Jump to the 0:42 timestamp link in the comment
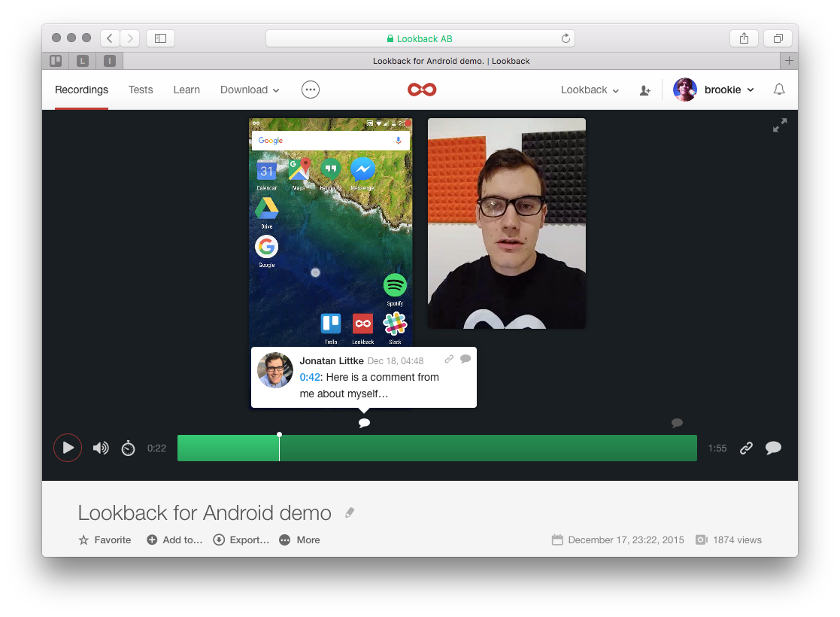Screen dimensions: 840x617 point(309,377)
